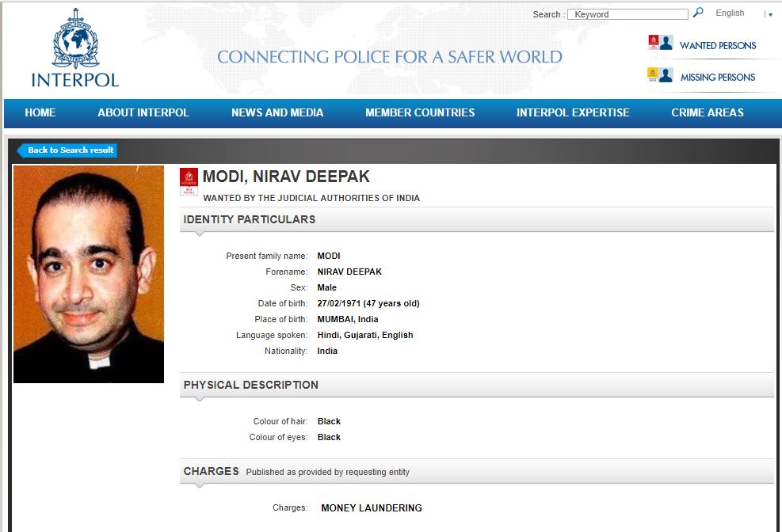Click the search magnifier icon
This screenshot has width=782, height=532.
[698, 13]
